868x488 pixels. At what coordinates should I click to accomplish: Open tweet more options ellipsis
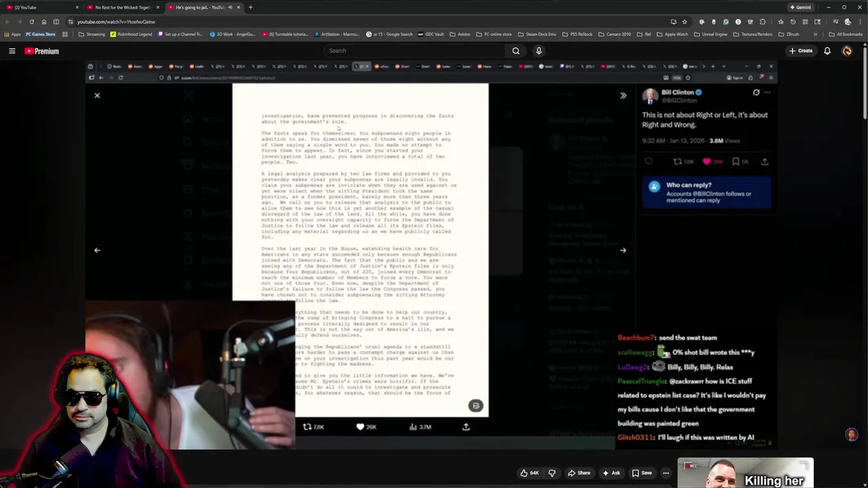pyautogui.click(x=767, y=93)
